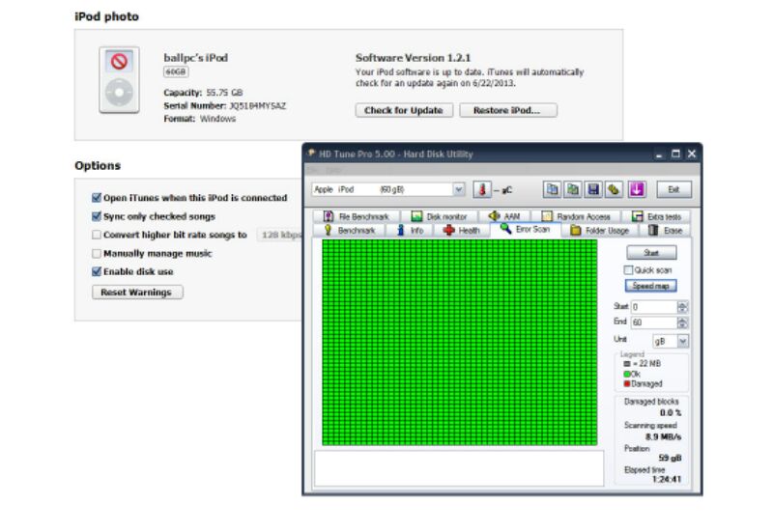Click the iPod device picture in iTunes
This screenshot has height=532, width=773.
click(x=119, y=80)
